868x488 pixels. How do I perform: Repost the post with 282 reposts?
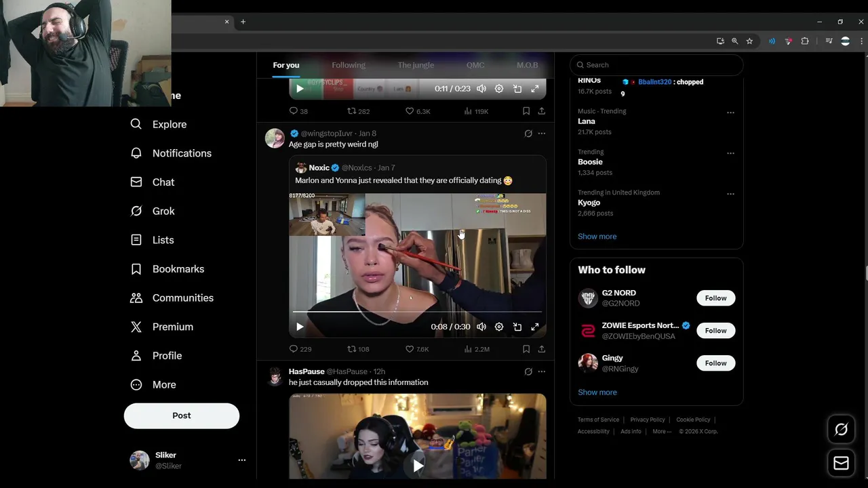click(x=358, y=111)
